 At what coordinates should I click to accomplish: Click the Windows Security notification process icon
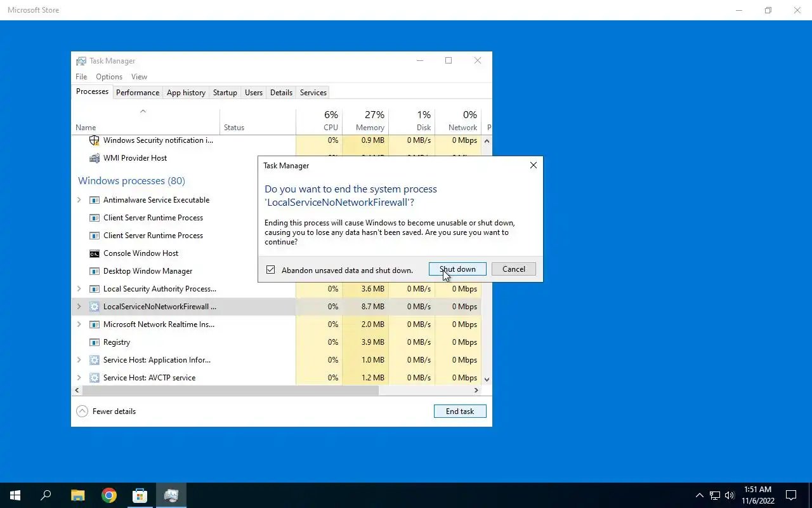[95, 140]
